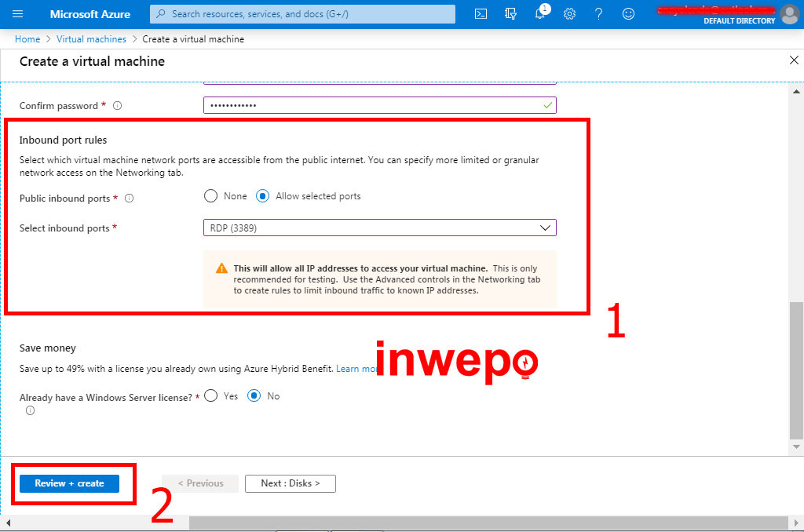This screenshot has width=804, height=532.
Task: Open the Select inbound ports dropdown
Action: click(380, 228)
